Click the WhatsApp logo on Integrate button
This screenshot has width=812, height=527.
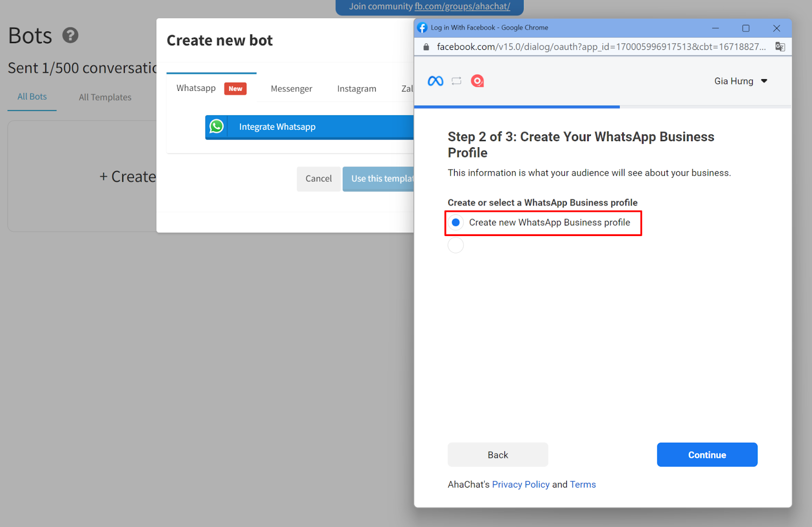coord(217,126)
